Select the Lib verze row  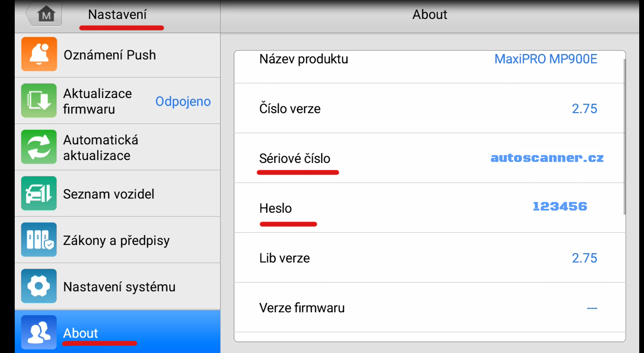pyautogui.click(x=429, y=258)
